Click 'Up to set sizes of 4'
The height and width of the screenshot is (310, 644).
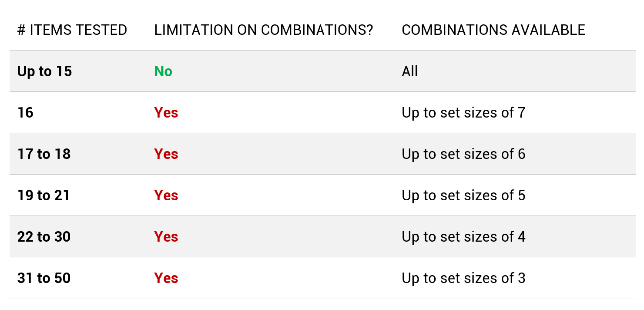coord(463,237)
